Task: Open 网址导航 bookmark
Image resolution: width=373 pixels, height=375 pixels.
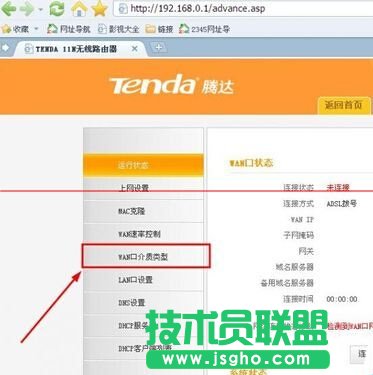Action: 69,29
